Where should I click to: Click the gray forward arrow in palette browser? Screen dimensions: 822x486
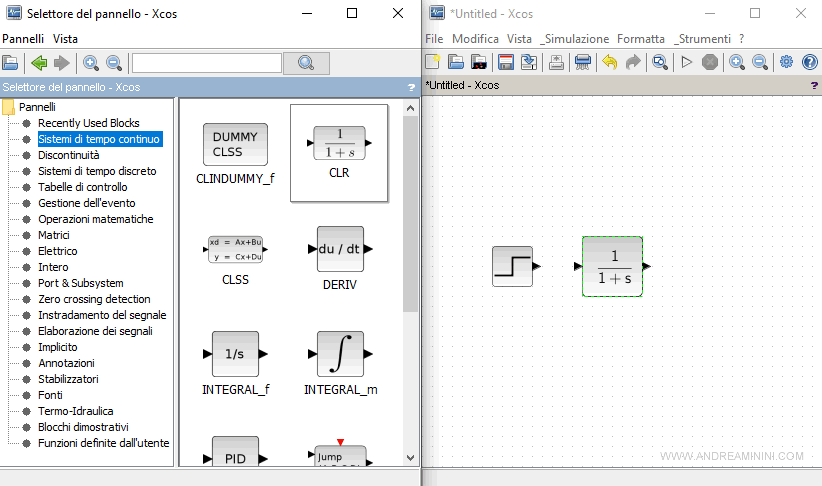62,63
